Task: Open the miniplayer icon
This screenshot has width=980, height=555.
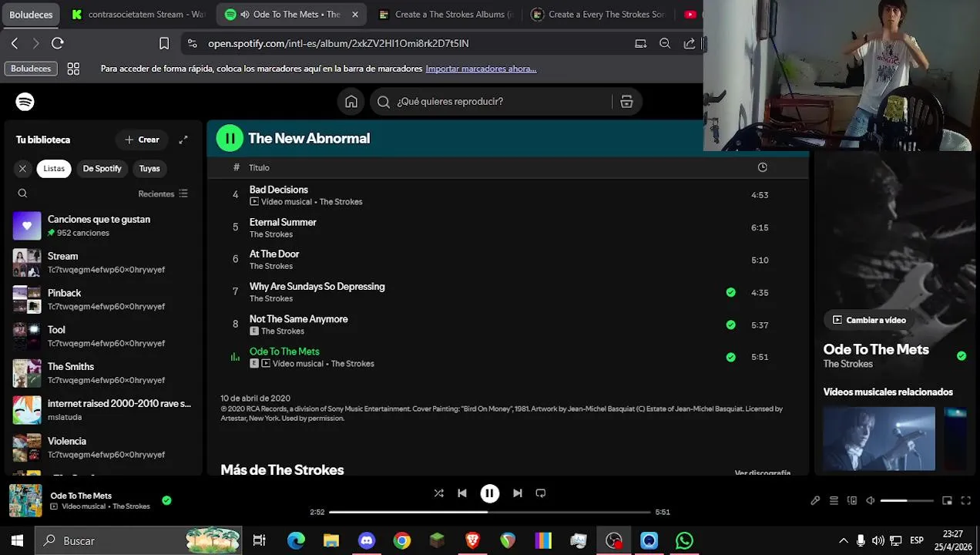Action: 948,500
